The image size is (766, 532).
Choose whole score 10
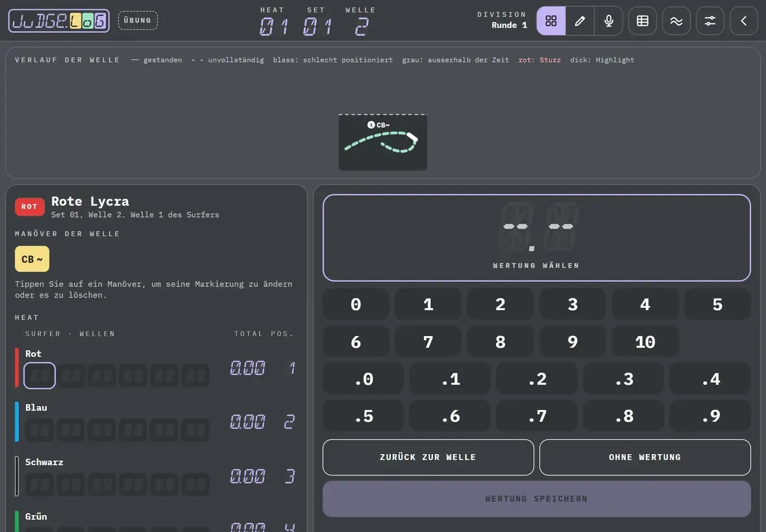pos(645,342)
